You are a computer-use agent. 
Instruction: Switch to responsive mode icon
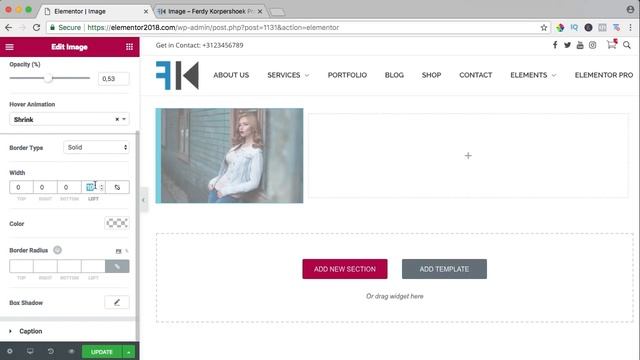tap(30, 351)
